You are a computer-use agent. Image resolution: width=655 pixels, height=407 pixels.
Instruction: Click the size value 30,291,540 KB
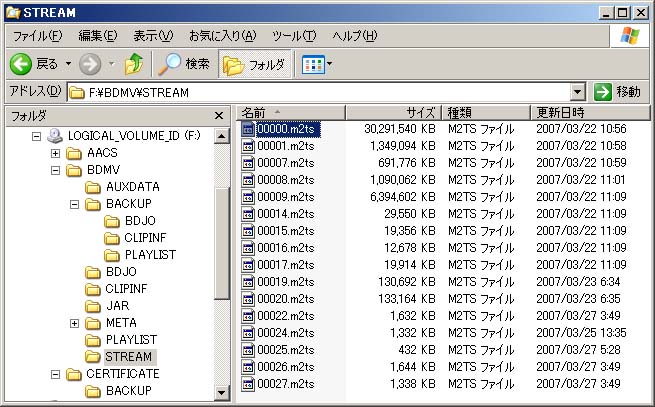pyautogui.click(x=400, y=129)
